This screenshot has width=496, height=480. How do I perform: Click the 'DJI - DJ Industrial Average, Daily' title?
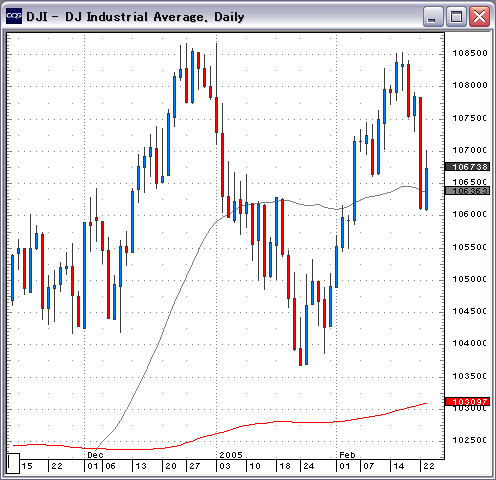coord(135,17)
